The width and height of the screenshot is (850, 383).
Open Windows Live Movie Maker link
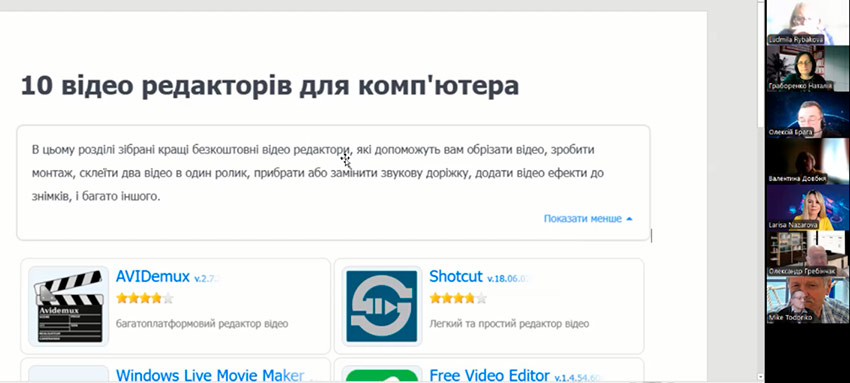(209, 375)
